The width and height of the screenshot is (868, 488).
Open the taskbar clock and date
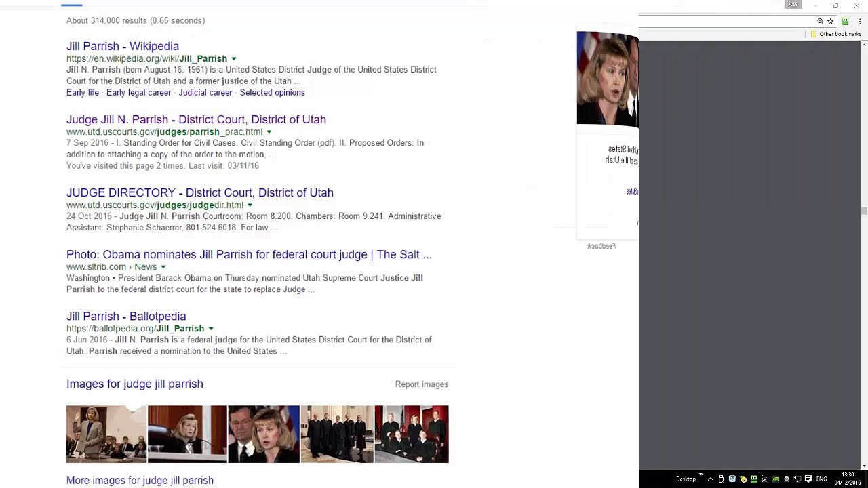click(x=848, y=479)
